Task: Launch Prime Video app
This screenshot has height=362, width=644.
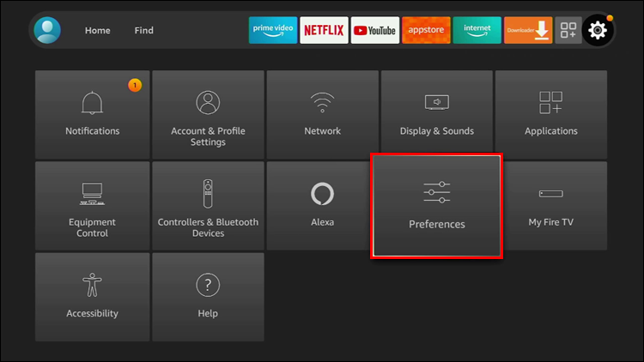Action: [273, 30]
